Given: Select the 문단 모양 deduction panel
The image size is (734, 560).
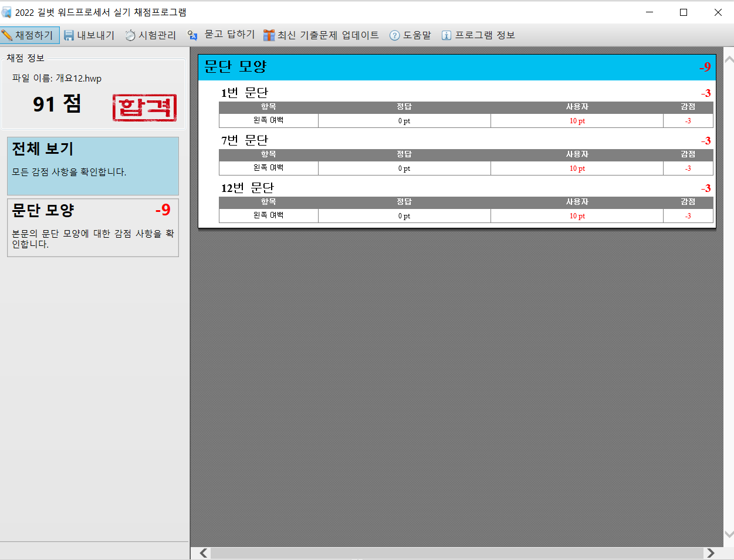Looking at the screenshot, I should [x=93, y=228].
